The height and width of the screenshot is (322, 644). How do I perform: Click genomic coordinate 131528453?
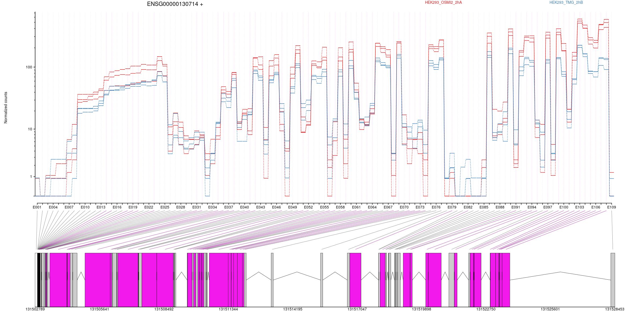614,309
